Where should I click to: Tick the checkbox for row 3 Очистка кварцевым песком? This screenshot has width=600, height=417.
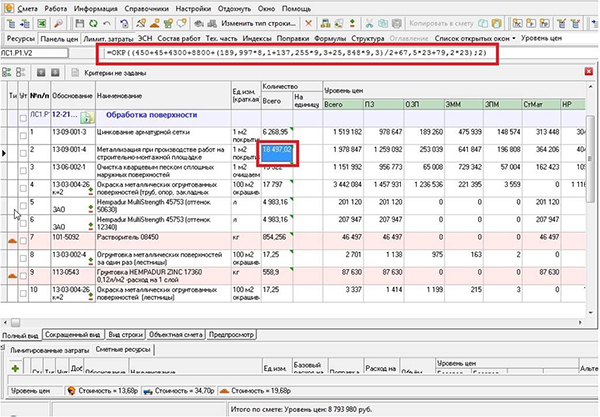23,171
